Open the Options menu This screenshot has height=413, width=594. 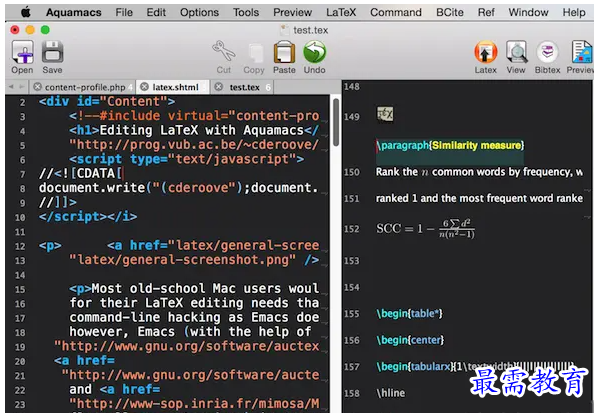tap(199, 13)
